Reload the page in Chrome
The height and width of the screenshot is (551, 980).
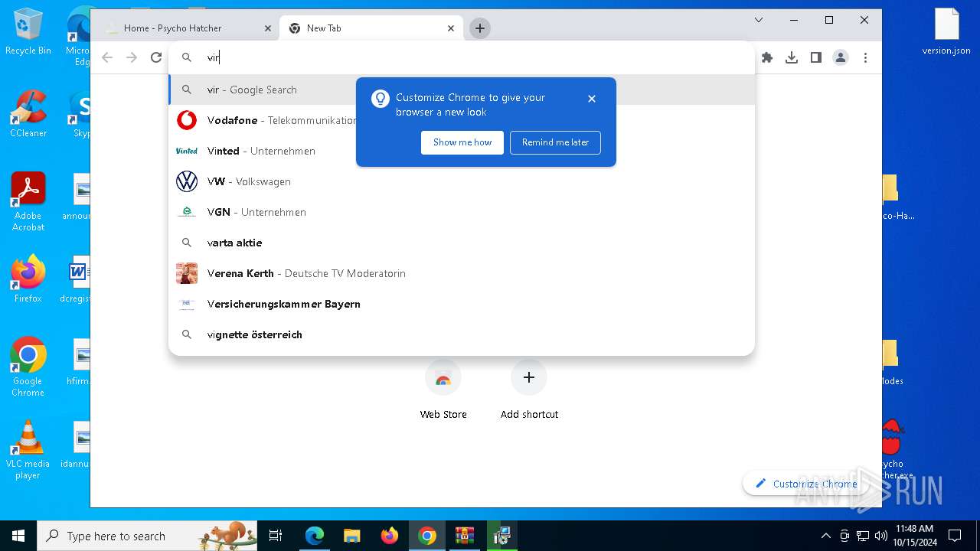tap(156, 57)
